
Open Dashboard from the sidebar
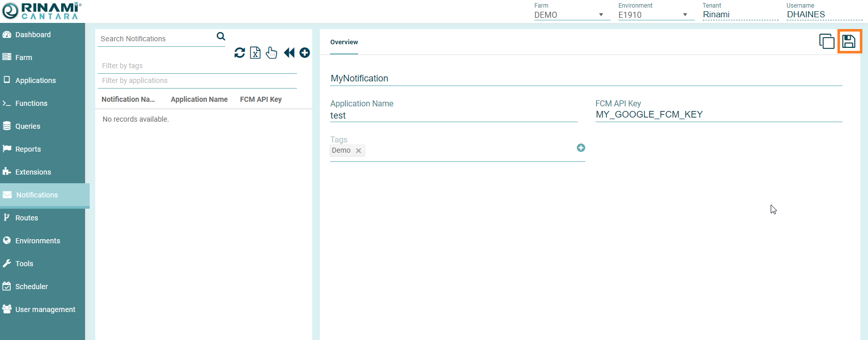click(x=33, y=35)
